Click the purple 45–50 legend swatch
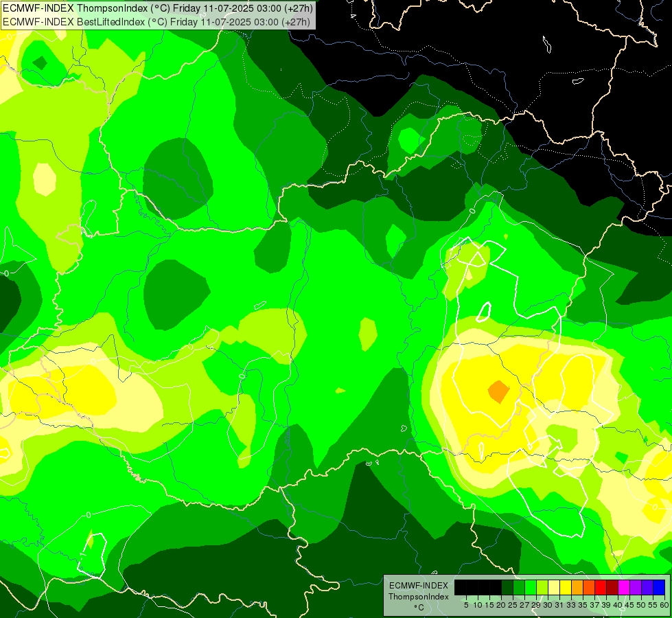672x618 pixels. pyautogui.click(x=636, y=587)
